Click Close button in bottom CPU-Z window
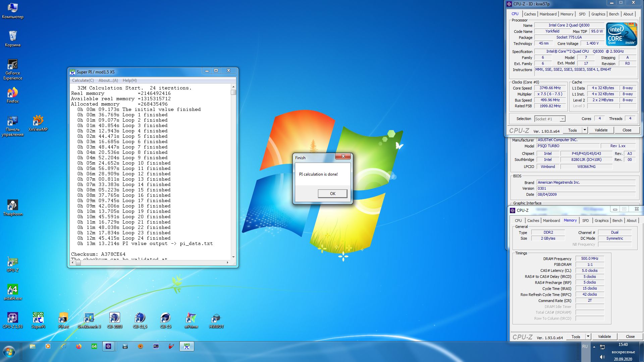The height and width of the screenshot is (362, 644). point(630,337)
